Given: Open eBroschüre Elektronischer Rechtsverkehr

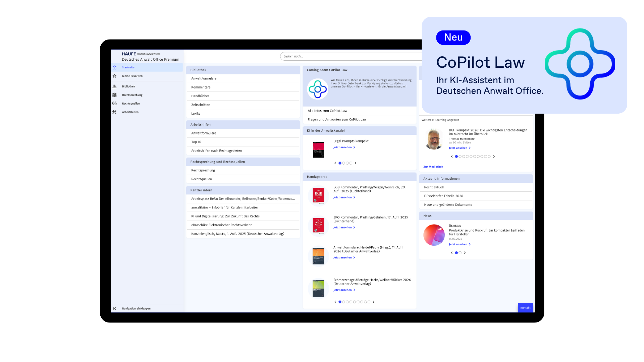Looking at the screenshot, I should (x=243, y=225).
